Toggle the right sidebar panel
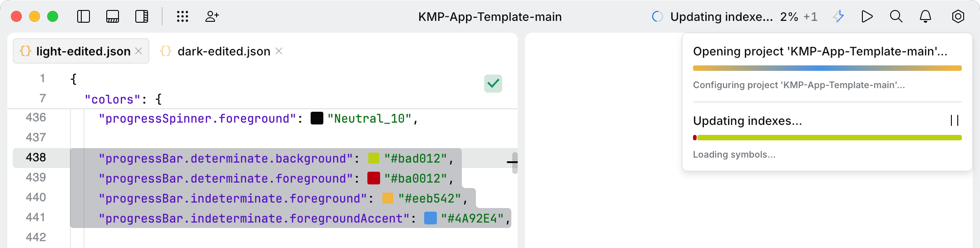Screen dimensions: 980x248 pos(142,17)
